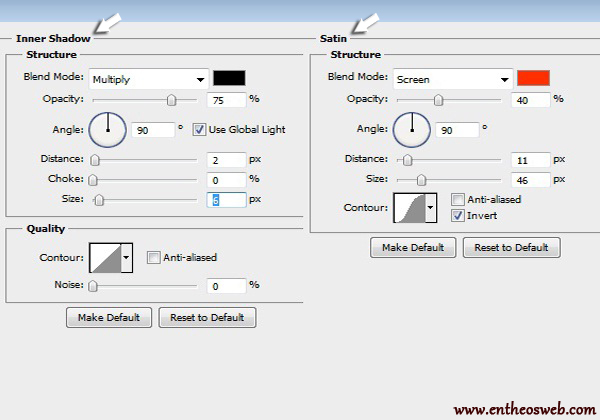
Task: Open the Multiply blend mode dropdown
Action: (146, 79)
